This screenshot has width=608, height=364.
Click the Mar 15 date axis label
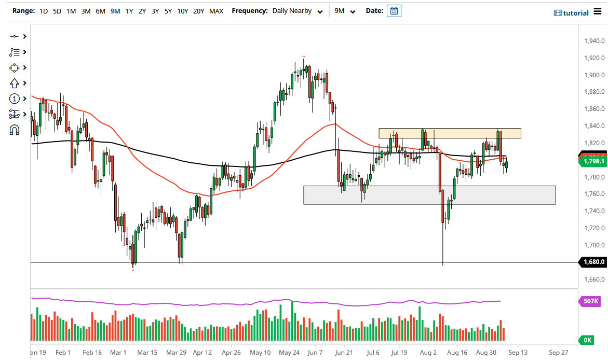[x=147, y=353]
